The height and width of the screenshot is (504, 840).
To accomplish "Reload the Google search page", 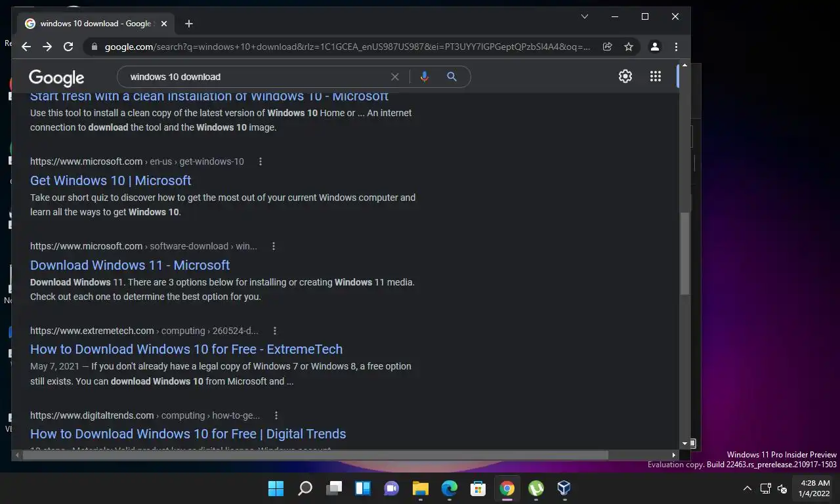I will tap(68, 47).
